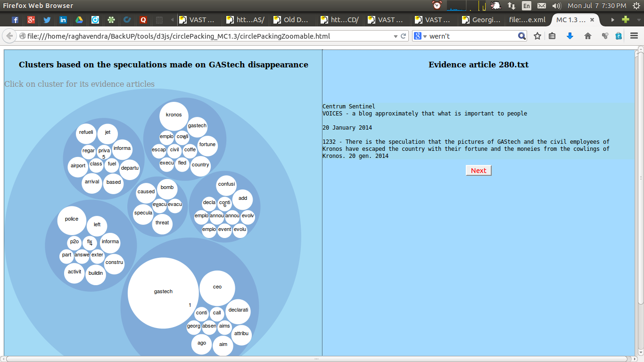Screen dimensions: 644x362
Task: Select the 'threat' word circle
Action: (162, 224)
